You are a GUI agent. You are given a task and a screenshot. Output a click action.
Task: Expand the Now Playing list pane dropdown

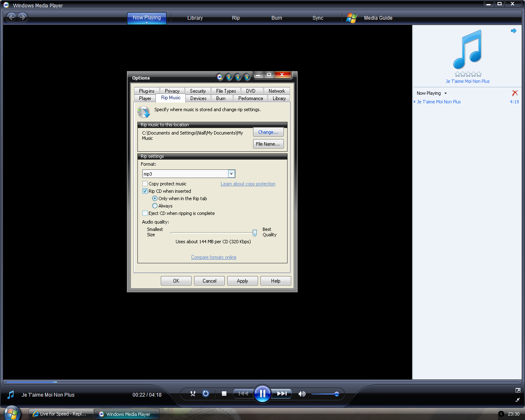click(x=445, y=94)
